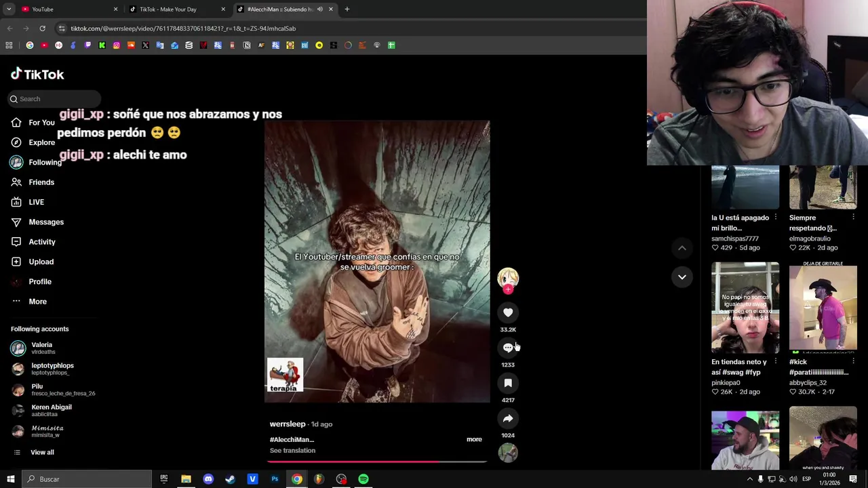The image size is (868, 488).
Task: Expand caption with the more button
Action: pyautogui.click(x=474, y=439)
